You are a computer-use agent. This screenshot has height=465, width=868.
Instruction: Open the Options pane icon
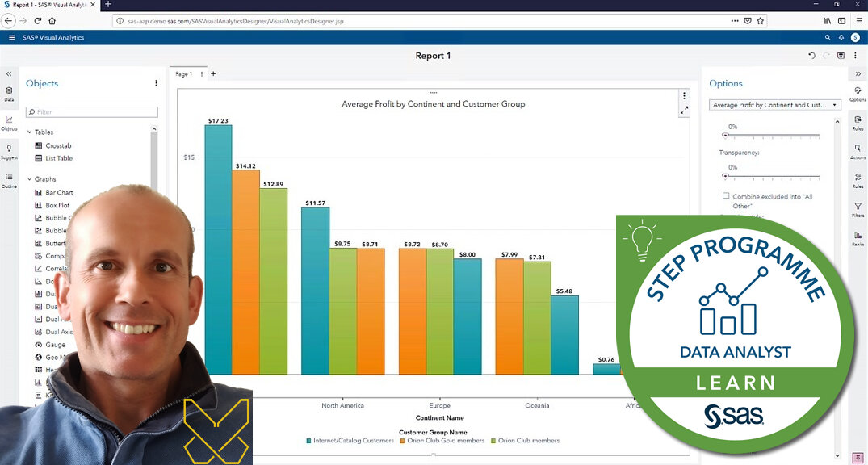click(858, 90)
